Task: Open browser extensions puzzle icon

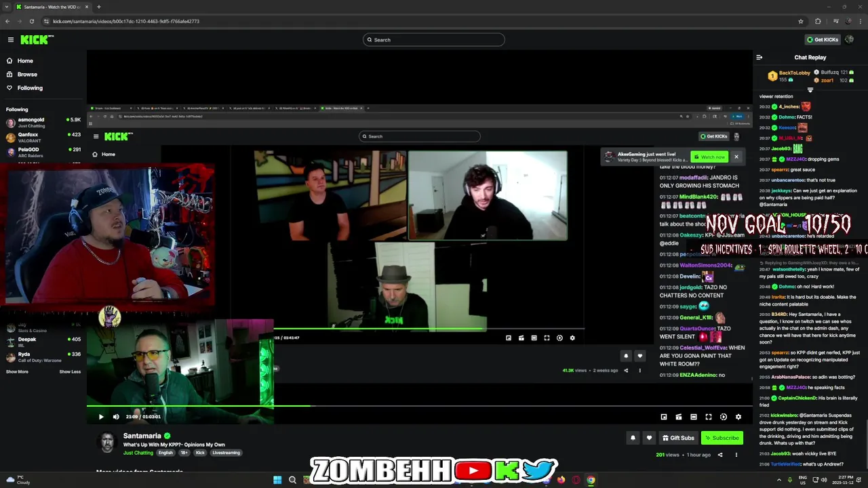Action: coord(818,21)
